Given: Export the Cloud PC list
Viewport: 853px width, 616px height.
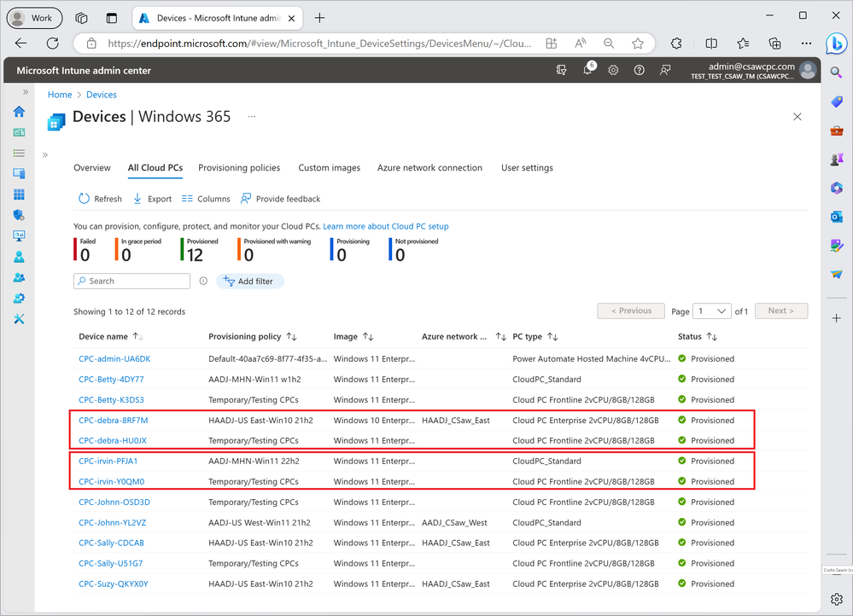Looking at the screenshot, I should tap(152, 199).
